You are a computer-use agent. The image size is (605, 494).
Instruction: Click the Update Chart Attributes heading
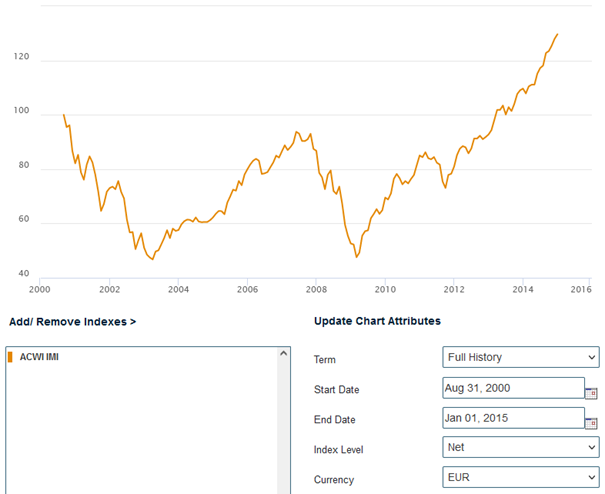(x=377, y=321)
